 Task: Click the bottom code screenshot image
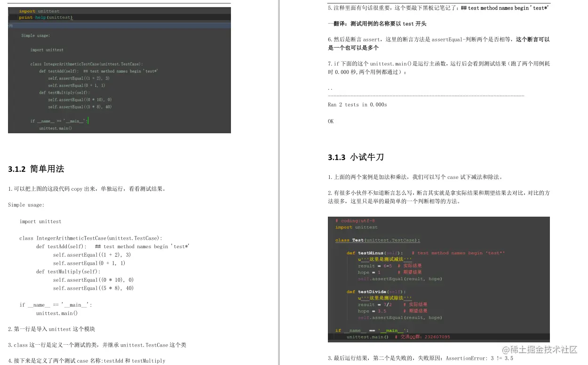439,278
